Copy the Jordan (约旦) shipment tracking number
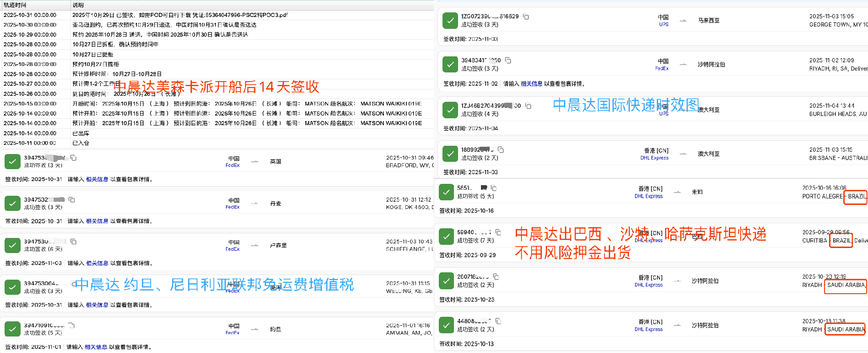This screenshot has width=868, height=353. (x=71, y=325)
